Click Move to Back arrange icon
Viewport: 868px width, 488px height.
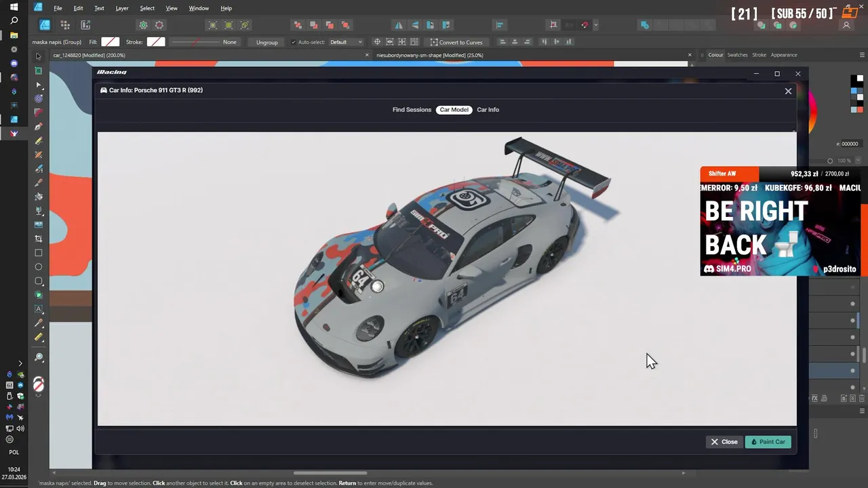[x=298, y=25]
